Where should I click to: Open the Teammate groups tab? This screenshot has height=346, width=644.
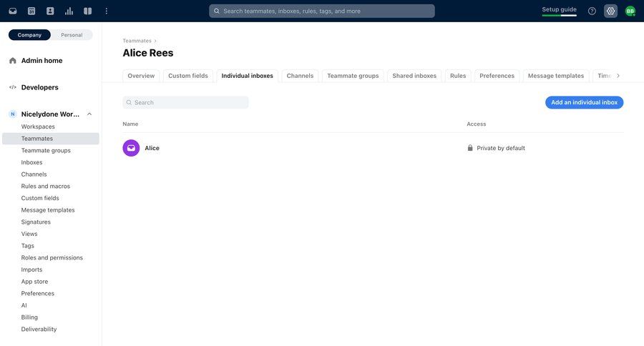tap(353, 76)
